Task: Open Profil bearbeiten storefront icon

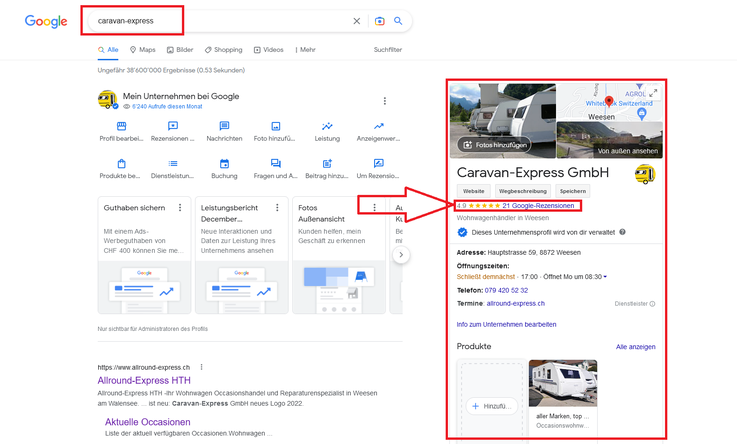Action: tap(121, 126)
